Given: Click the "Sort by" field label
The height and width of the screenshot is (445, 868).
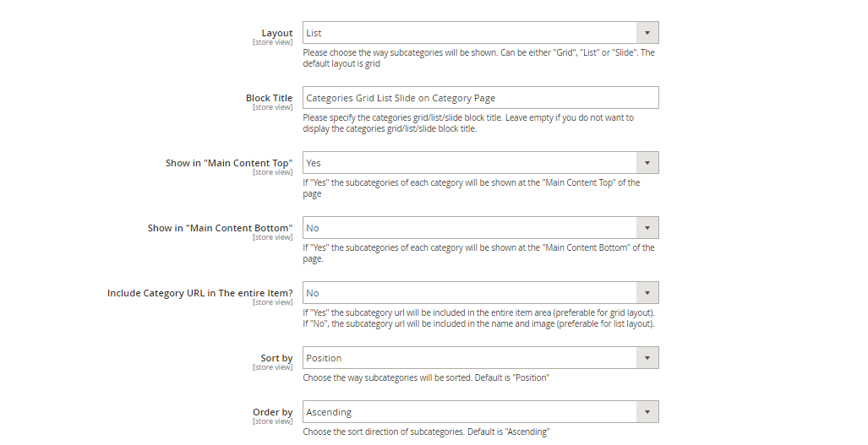Looking at the screenshot, I should click(276, 358).
